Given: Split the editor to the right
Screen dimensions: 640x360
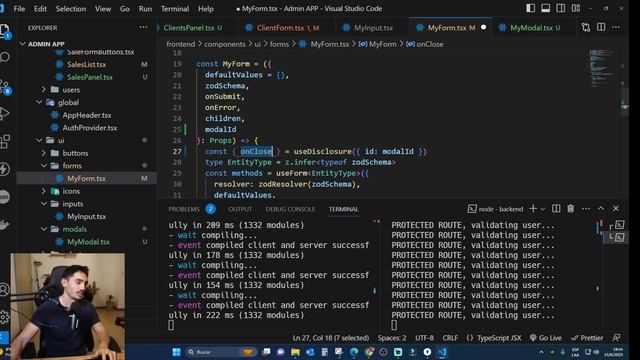Looking at the screenshot, I should click(601, 27).
